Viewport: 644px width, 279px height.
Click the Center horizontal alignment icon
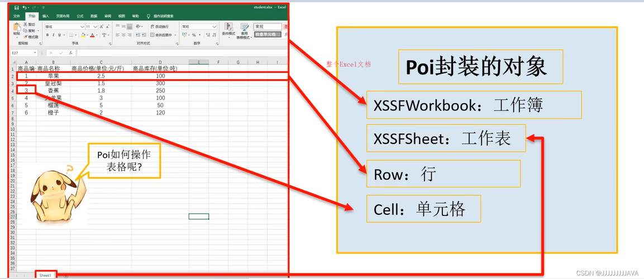(x=123, y=35)
